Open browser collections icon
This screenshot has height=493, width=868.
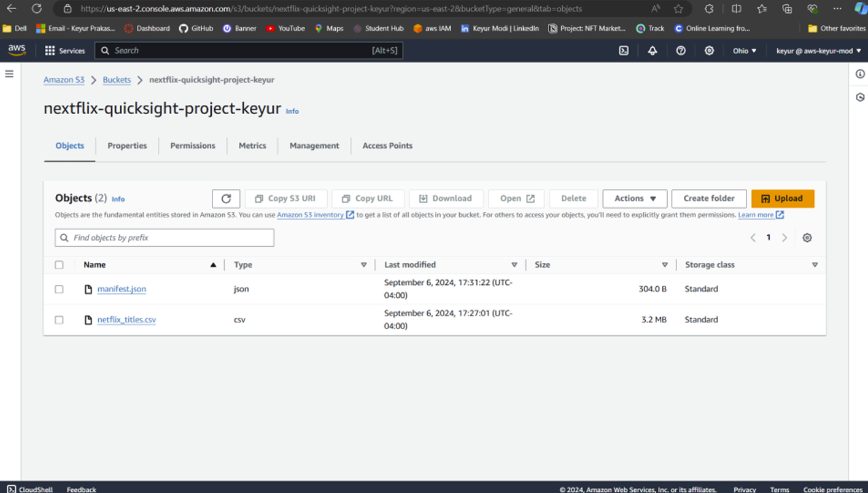[x=787, y=9]
